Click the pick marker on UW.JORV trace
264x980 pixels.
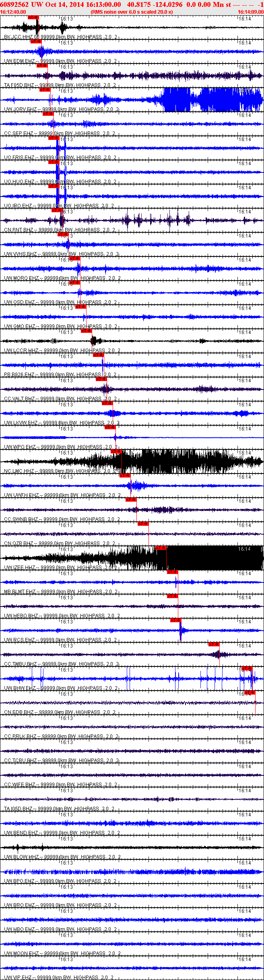pyautogui.click(x=45, y=90)
